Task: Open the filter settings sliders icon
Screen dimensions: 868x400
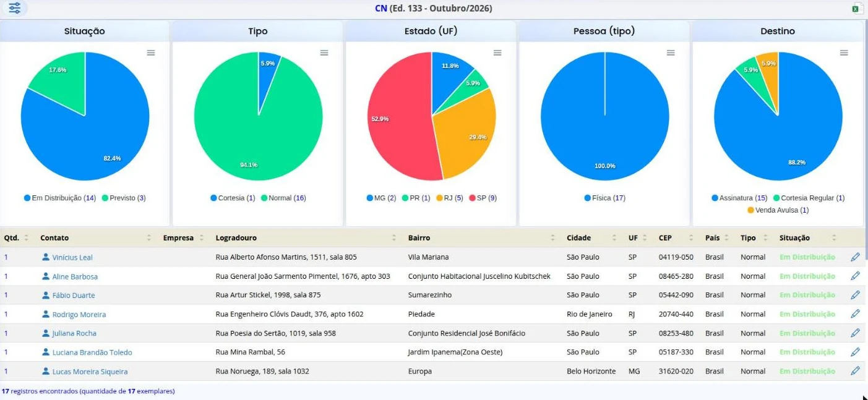Action: [14, 8]
